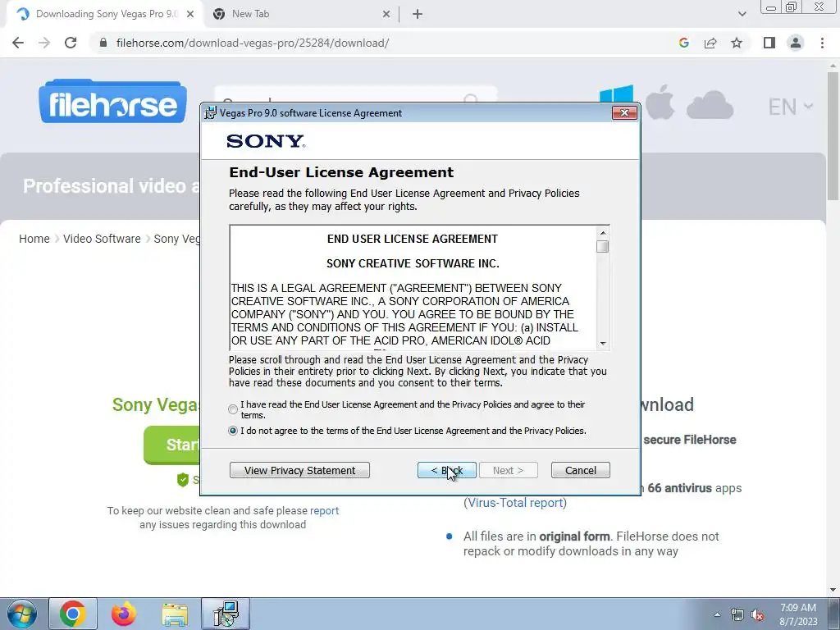This screenshot has width=840, height=630.
Task: Click the Google icon in address bar
Action: (x=683, y=43)
